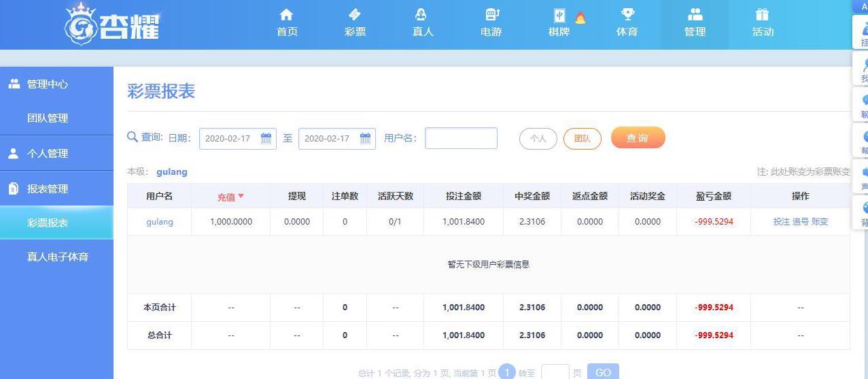Select 彩票报表 in the sidebar

tap(56, 223)
